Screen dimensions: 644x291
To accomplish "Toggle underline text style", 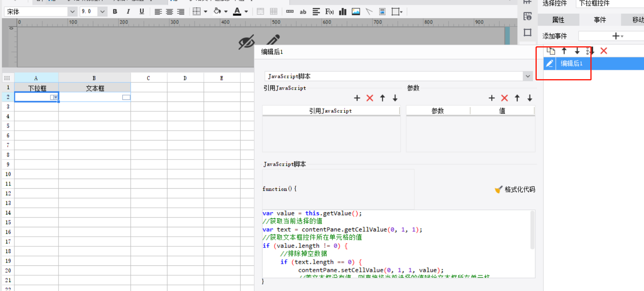I will tap(141, 12).
